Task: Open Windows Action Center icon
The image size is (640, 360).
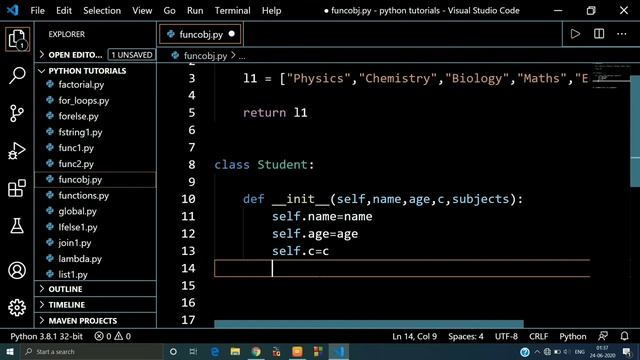Action: (x=627, y=351)
